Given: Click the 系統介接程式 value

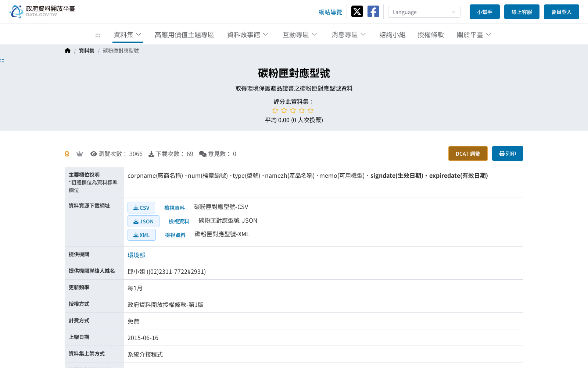Looking at the screenshot, I should tap(145, 354).
